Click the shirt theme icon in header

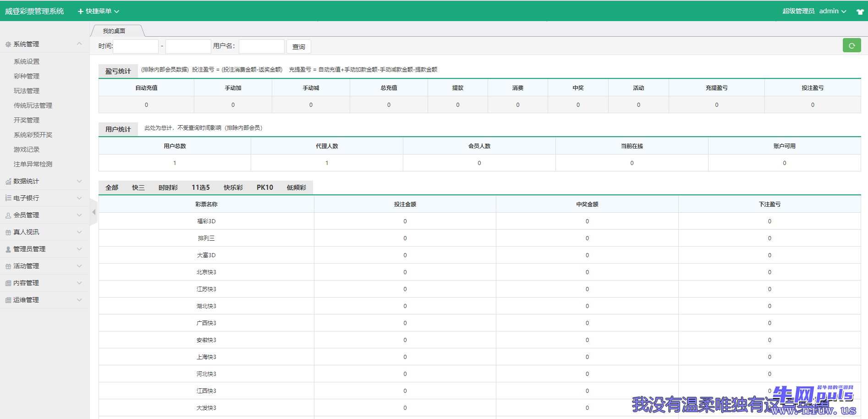pyautogui.click(x=860, y=11)
